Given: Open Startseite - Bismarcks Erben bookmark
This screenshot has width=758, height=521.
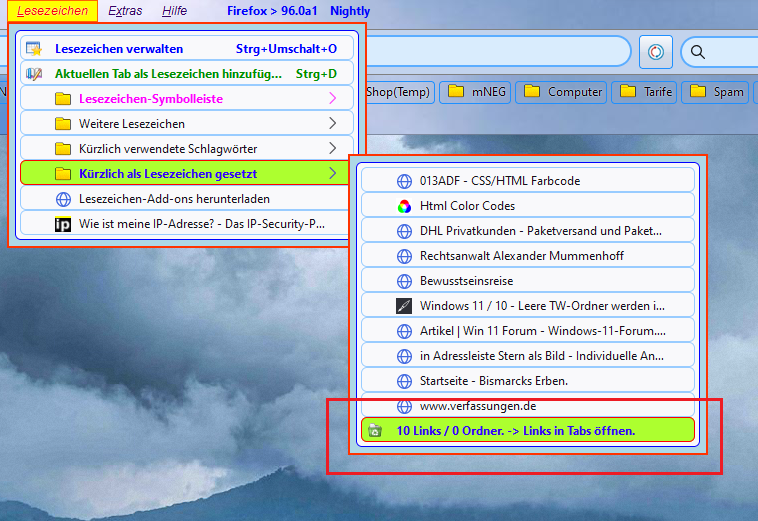Looking at the screenshot, I should (x=528, y=381).
